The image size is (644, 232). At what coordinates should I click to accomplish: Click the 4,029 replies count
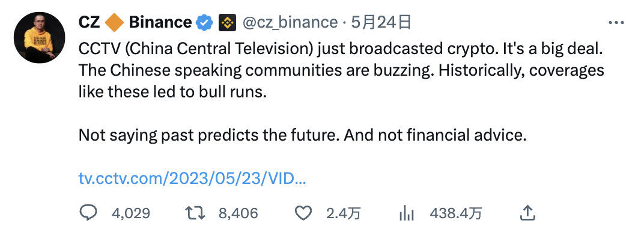coord(130,213)
